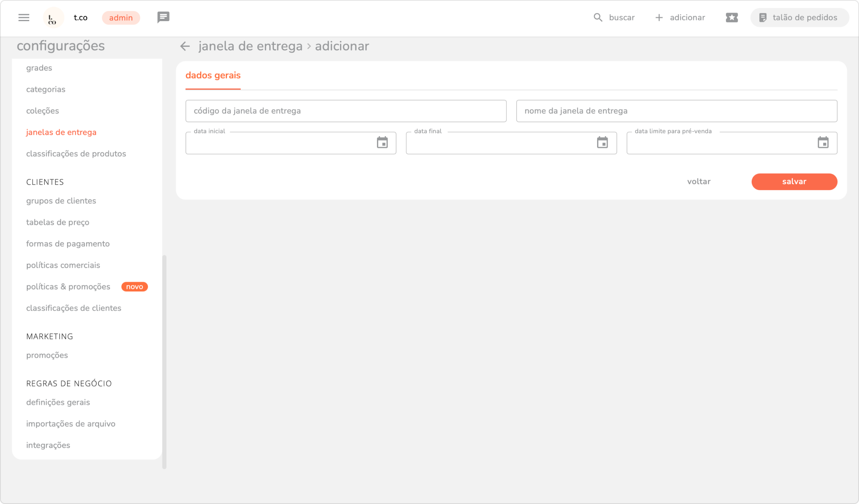Click the voltar button
This screenshot has width=859, height=504.
point(698,182)
